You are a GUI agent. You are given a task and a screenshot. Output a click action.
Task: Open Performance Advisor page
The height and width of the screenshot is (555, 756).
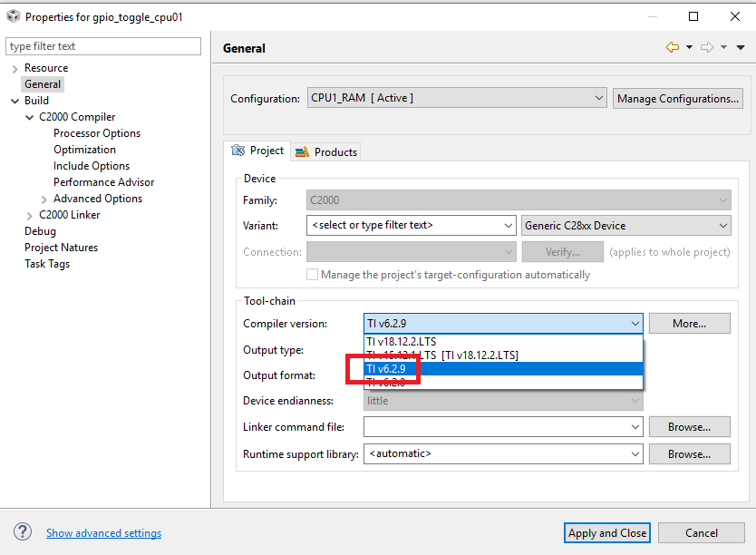[103, 182]
